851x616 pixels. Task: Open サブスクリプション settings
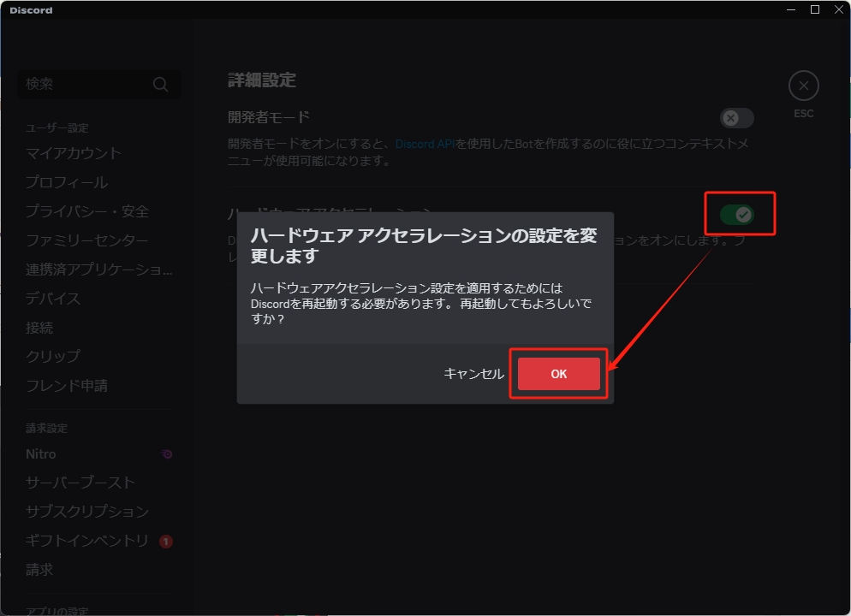[86, 512]
